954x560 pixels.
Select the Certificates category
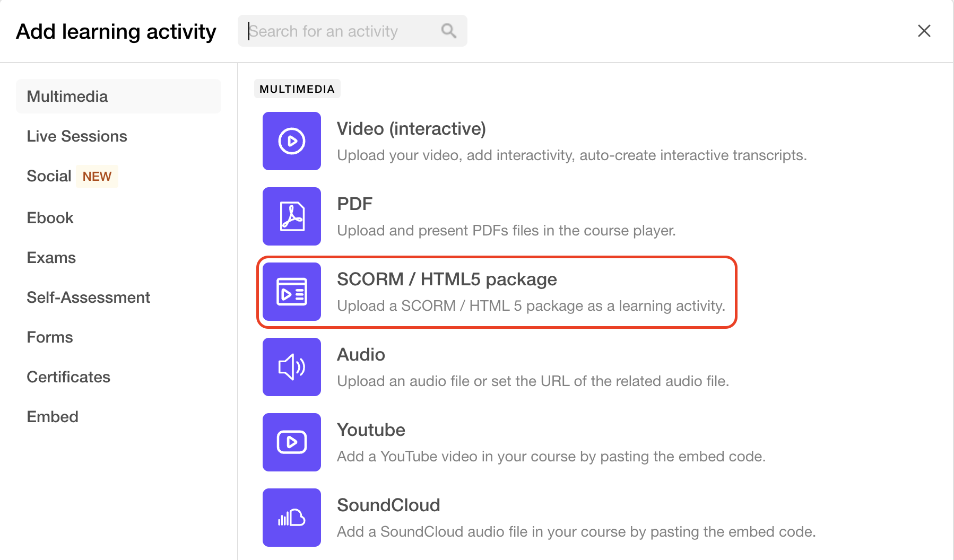click(x=68, y=377)
